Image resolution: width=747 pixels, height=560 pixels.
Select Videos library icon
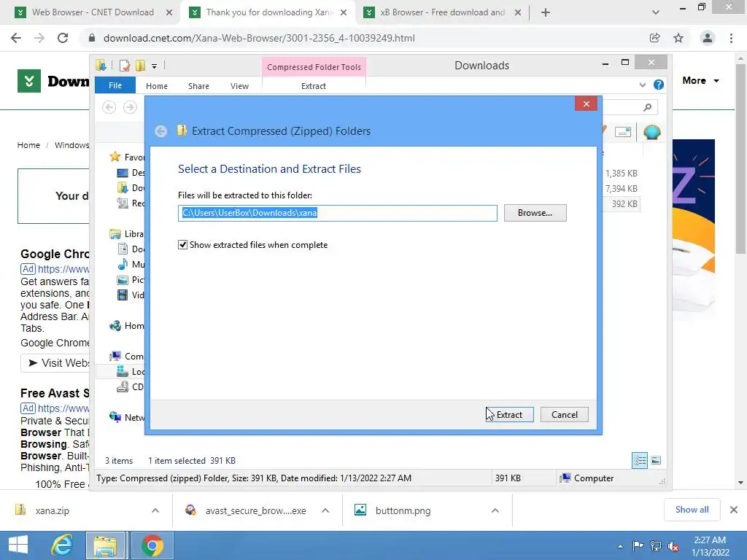(123, 295)
